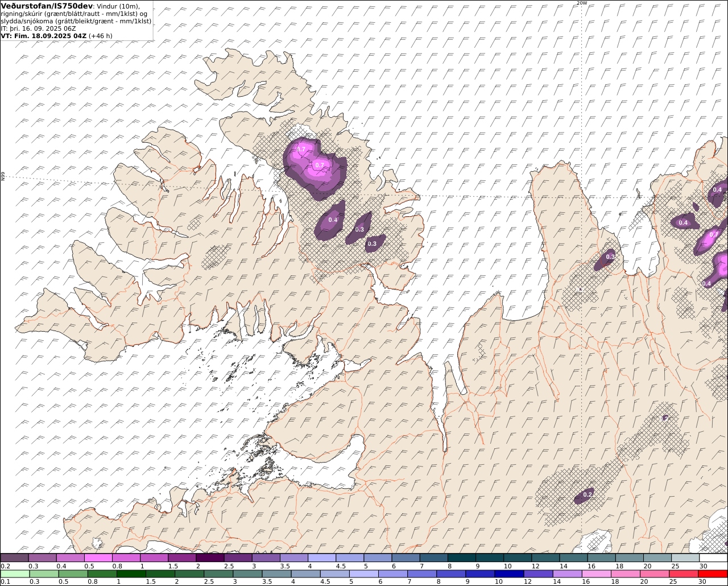Pick rain legend swatch starting at 20
Viewport: 728px width, 586px height.
point(654,573)
